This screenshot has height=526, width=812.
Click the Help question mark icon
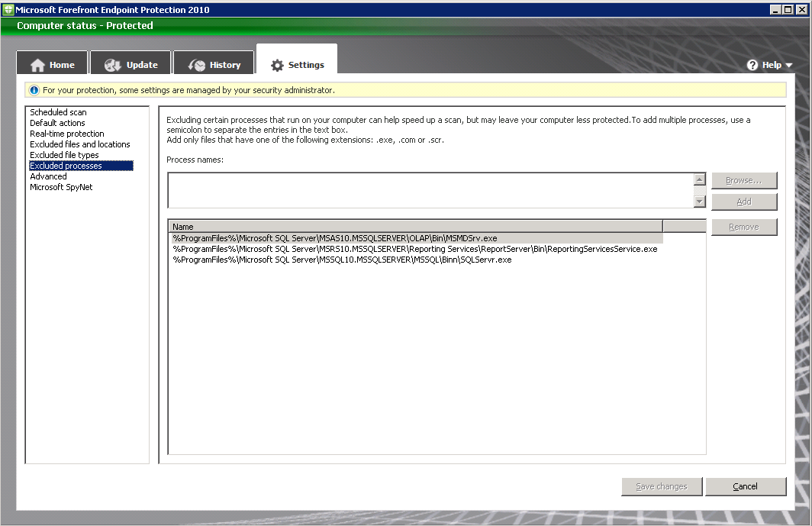point(752,65)
